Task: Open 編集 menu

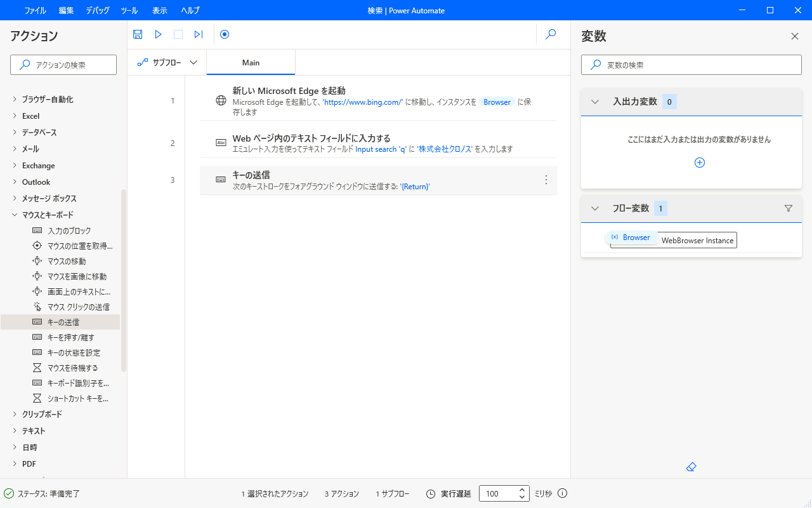Action: tap(66, 10)
